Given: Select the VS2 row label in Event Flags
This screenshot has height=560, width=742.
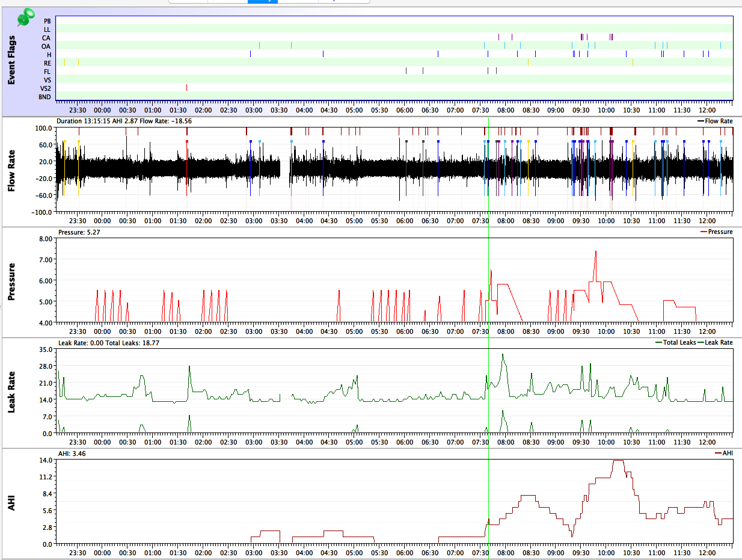Looking at the screenshot, I should point(46,88).
